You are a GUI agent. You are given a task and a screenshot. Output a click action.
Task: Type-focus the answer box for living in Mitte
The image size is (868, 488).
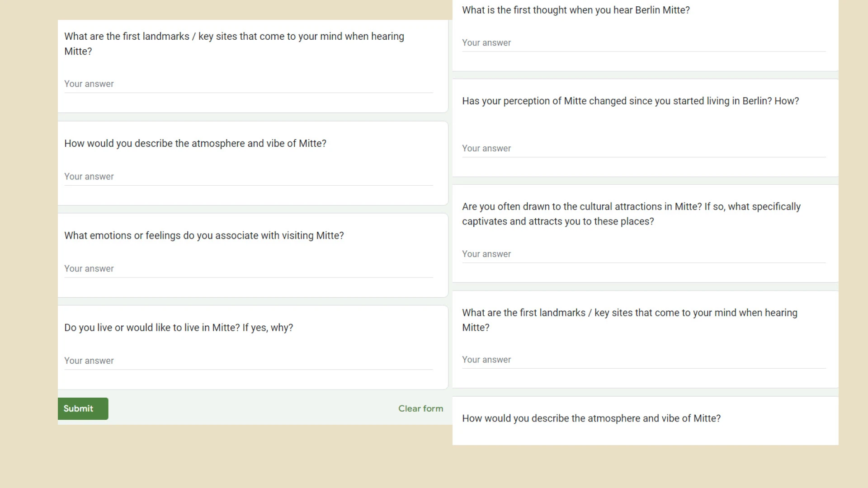[x=248, y=361]
